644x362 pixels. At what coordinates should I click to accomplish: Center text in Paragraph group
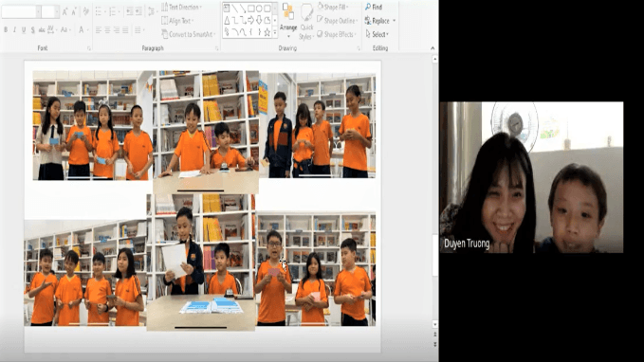(107, 30)
